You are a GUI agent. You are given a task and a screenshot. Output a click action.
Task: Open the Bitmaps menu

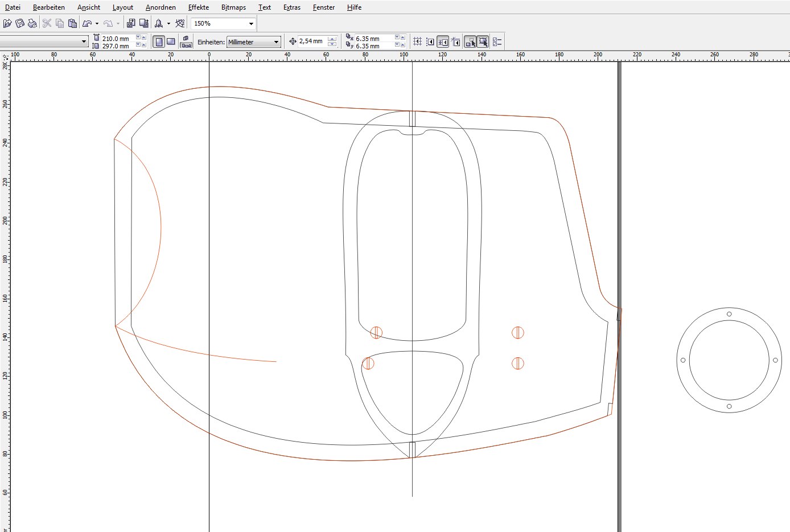click(x=234, y=7)
